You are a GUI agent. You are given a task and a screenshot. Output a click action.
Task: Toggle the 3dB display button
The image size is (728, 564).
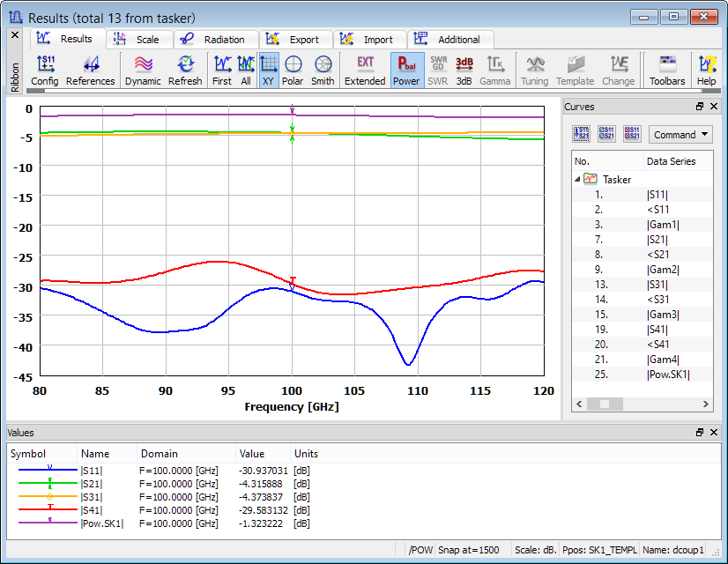pyautogui.click(x=464, y=70)
